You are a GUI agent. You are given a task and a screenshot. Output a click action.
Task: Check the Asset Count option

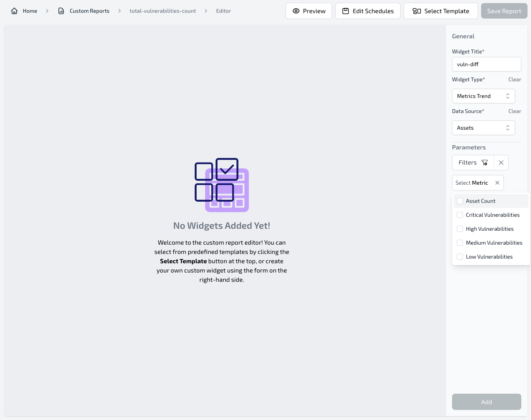click(x=460, y=201)
